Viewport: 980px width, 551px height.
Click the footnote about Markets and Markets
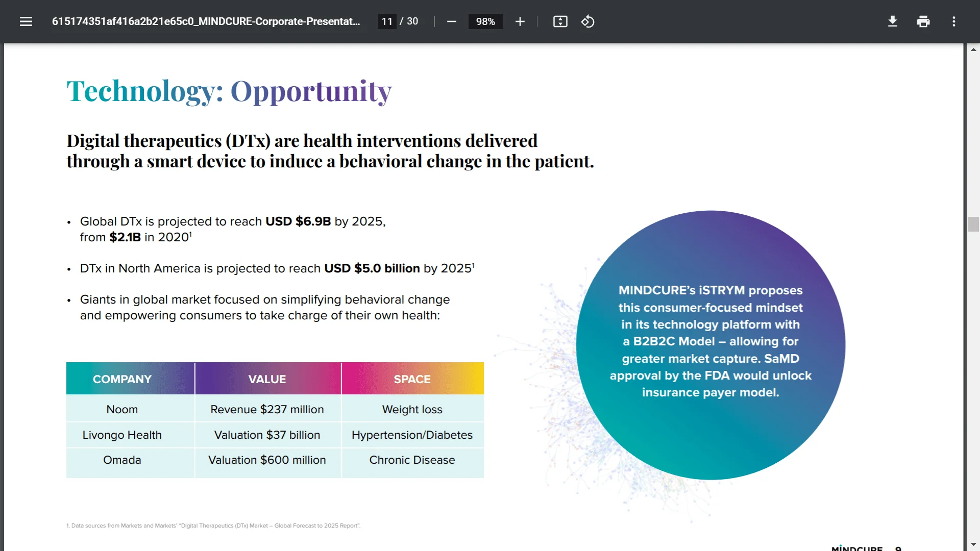click(x=213, y=525)
